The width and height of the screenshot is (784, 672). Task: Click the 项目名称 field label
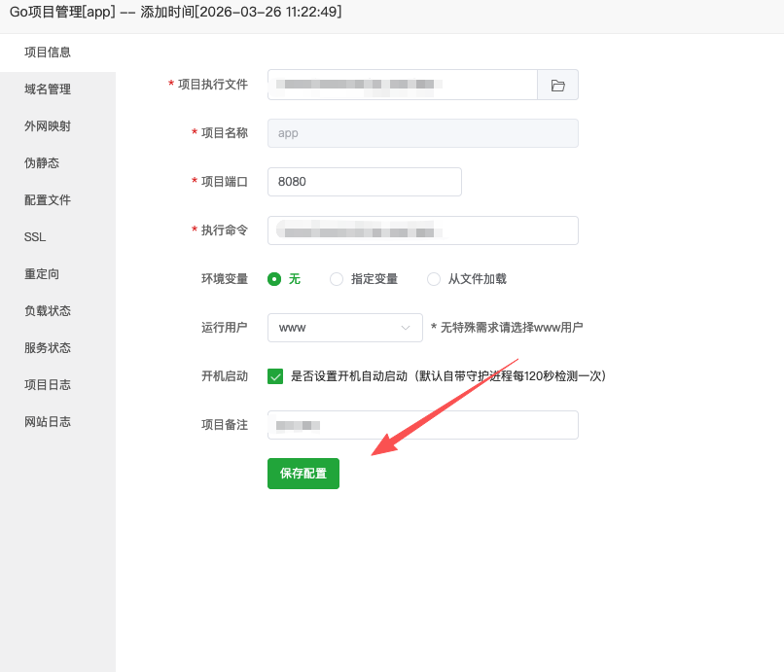point(225,133)
